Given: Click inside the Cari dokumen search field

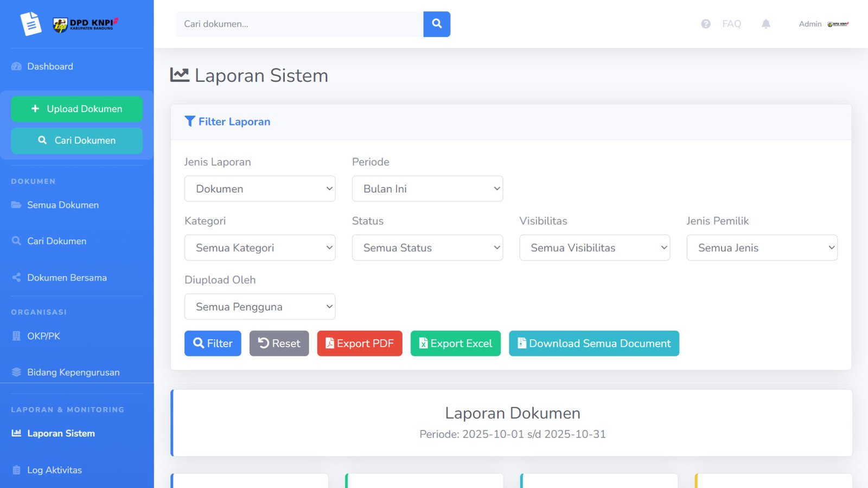Looking at the screenshot, I should [298, 24].
